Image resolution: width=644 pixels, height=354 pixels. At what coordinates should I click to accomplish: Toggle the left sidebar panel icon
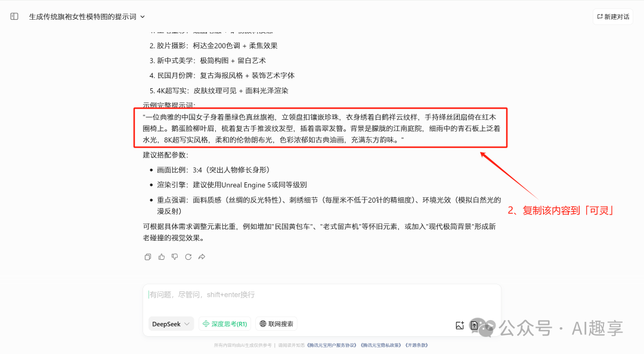14,17
